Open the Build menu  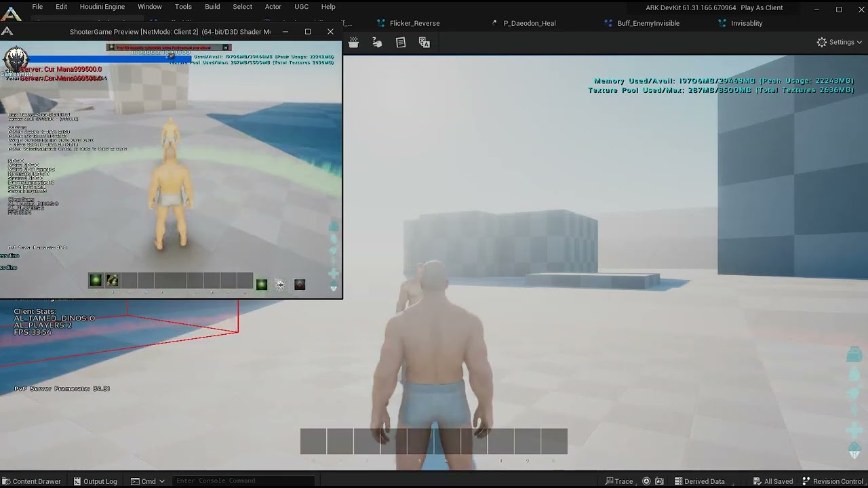[x=212, y=7]
